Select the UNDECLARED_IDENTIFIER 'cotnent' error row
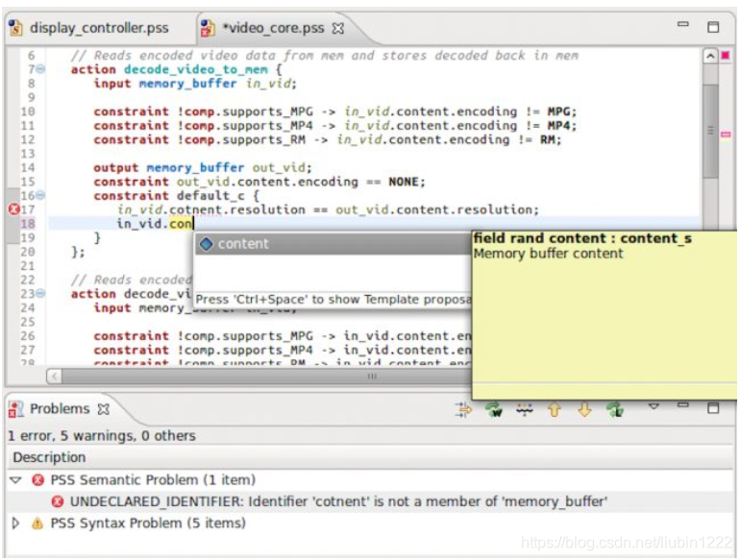Image resolution: width=741 pixels, height=560 pixels. tap(370, 501)
